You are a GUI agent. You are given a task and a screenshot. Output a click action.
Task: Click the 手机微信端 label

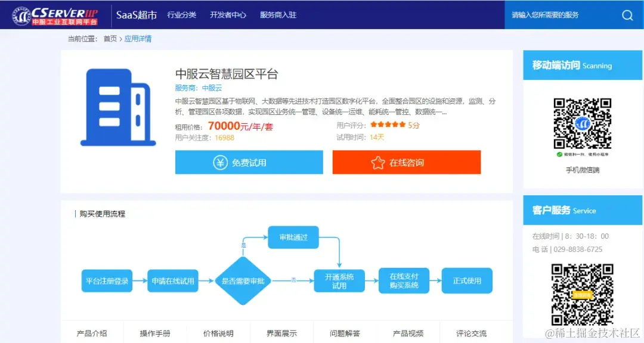click(583, 170)
